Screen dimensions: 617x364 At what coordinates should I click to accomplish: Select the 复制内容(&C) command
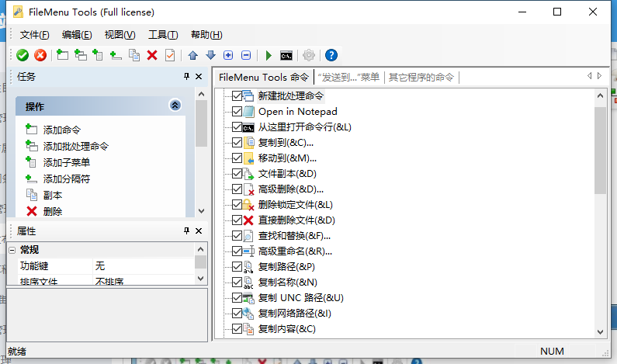[x=287, y=328]
